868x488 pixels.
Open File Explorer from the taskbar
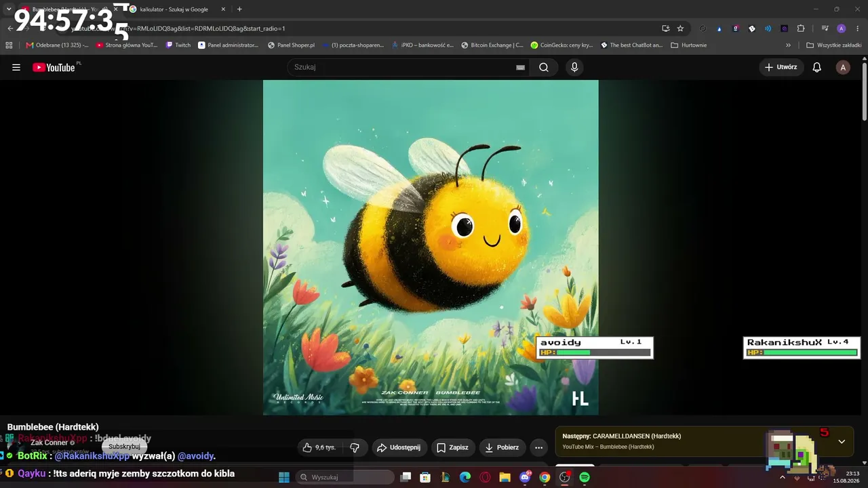[505, 477]
